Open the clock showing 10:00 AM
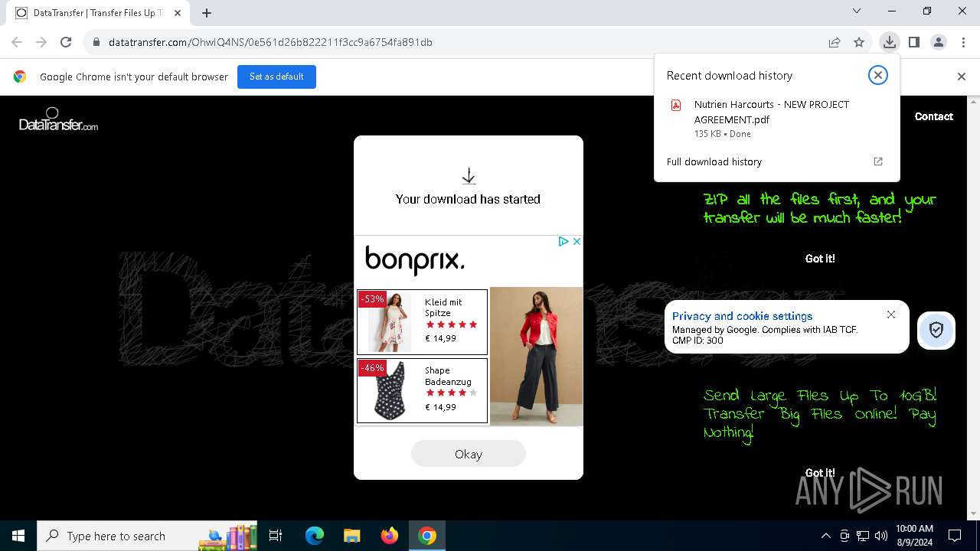 914,535
